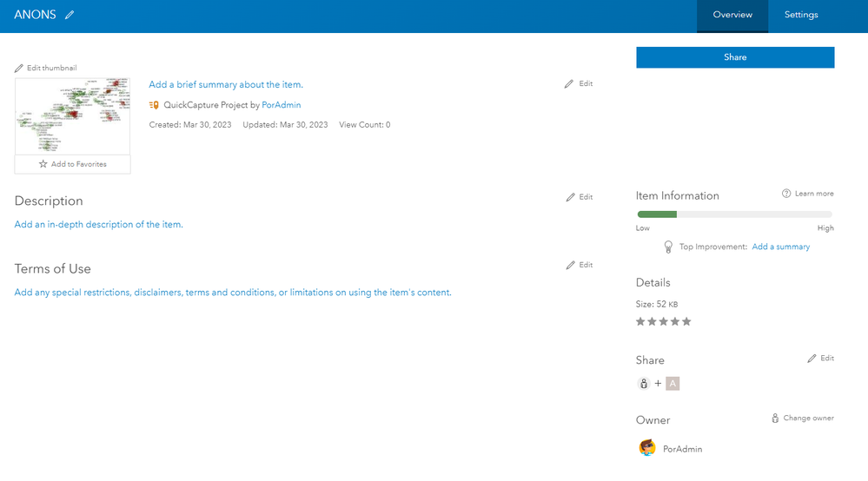Viewport: 868px width, 481px height.
Task: Click the PorAdmin owner avatar
Action: click(647, 448)
